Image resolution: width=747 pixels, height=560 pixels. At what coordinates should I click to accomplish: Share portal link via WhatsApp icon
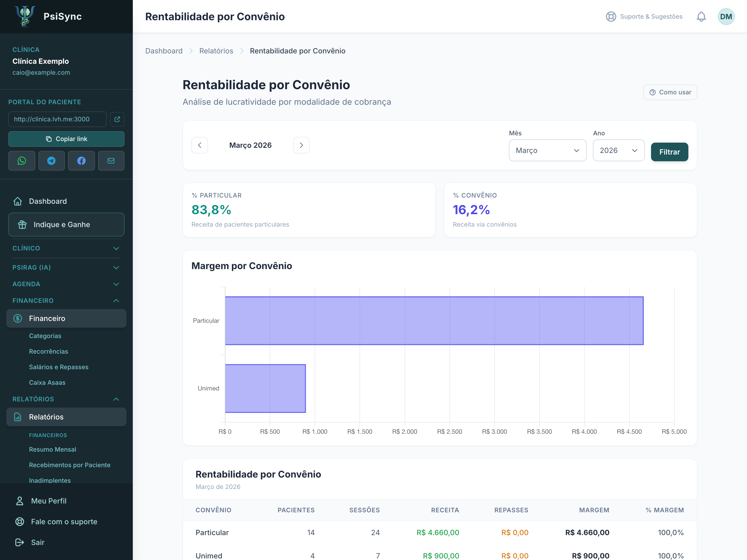coord(22,161)
